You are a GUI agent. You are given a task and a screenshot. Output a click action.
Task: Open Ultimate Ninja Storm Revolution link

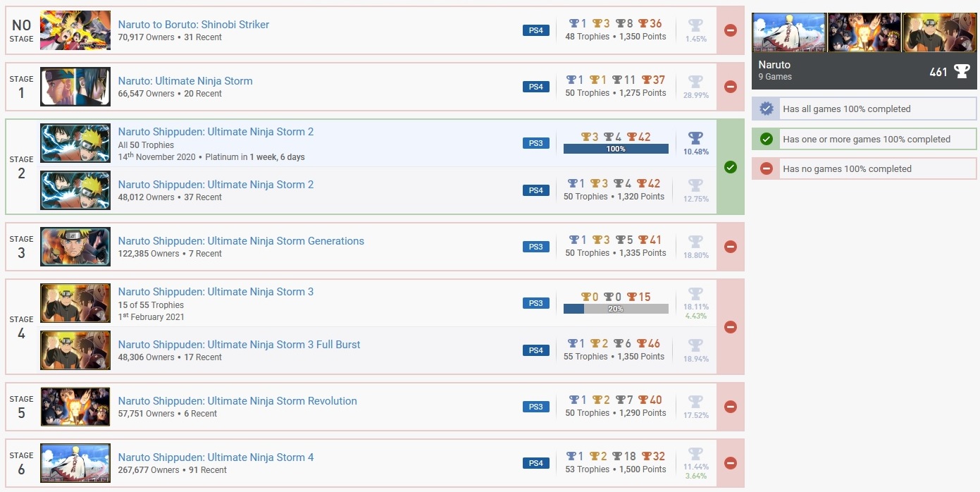(x=237, y=401)
